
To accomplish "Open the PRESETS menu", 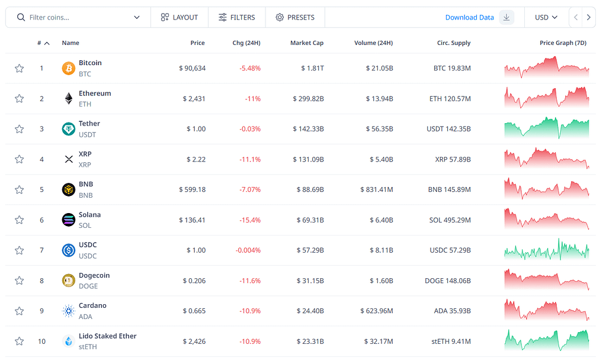I will [x=295, y=17].
